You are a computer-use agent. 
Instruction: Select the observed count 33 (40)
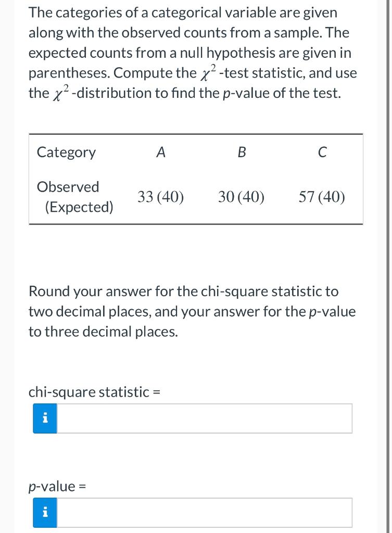pyautogui.click(x=160, y=197)
